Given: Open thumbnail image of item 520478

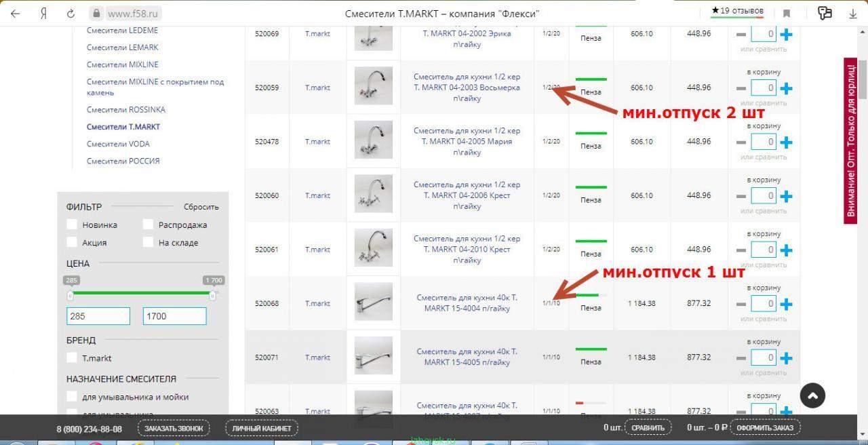Looking at the screenshot, I should 374,140.
